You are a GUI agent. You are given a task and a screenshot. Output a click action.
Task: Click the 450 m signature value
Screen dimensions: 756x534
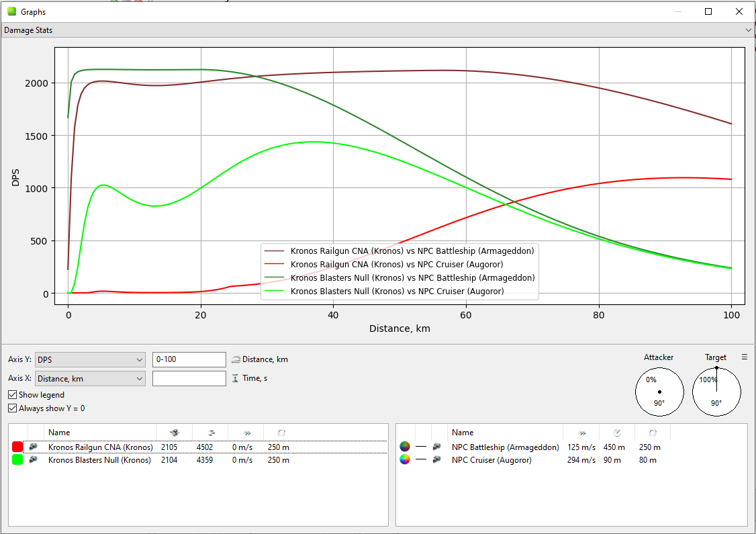point(614,447)
